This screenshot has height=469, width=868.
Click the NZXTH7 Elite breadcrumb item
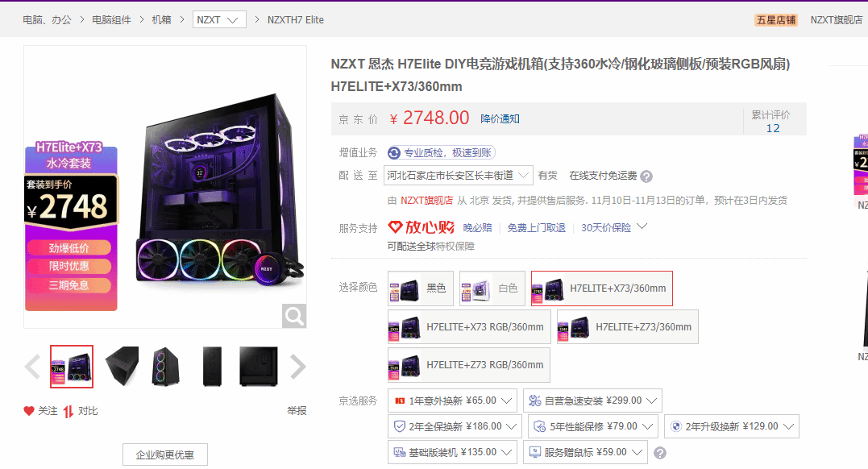click(x=296, y=20)
